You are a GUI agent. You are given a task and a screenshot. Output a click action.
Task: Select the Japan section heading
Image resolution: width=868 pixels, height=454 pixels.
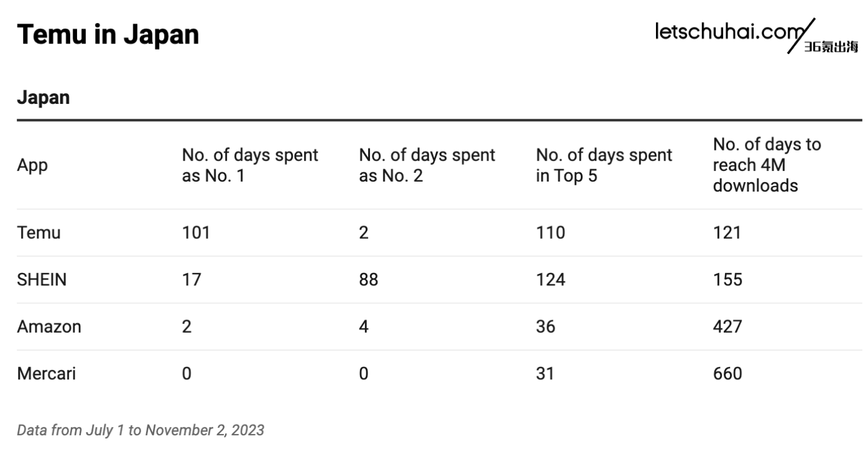click(43, 98)
